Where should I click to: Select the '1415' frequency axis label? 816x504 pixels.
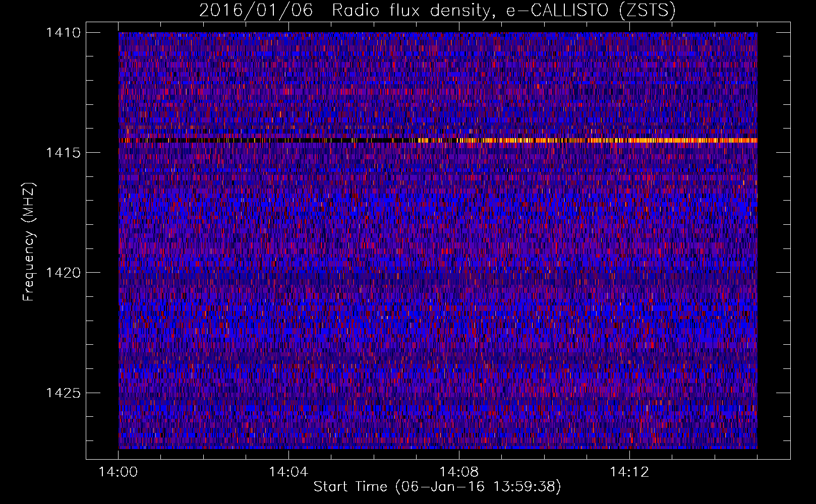(x=63, y=153)
